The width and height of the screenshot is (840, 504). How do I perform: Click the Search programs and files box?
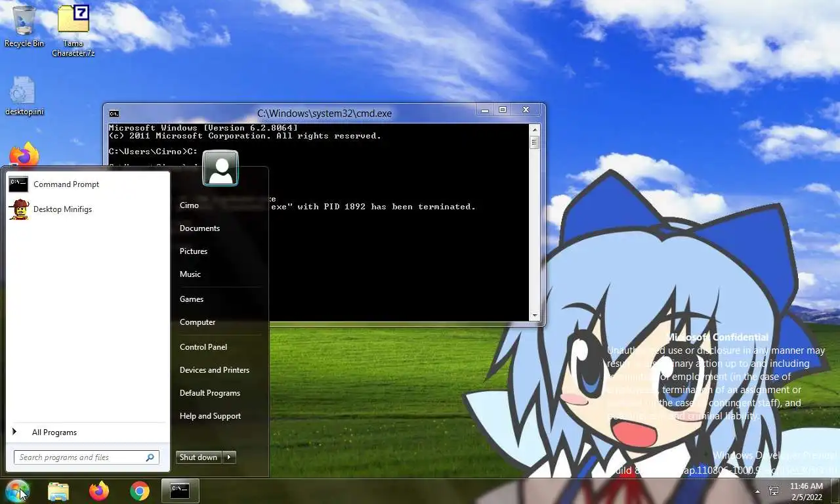click(x=86, y=457)
